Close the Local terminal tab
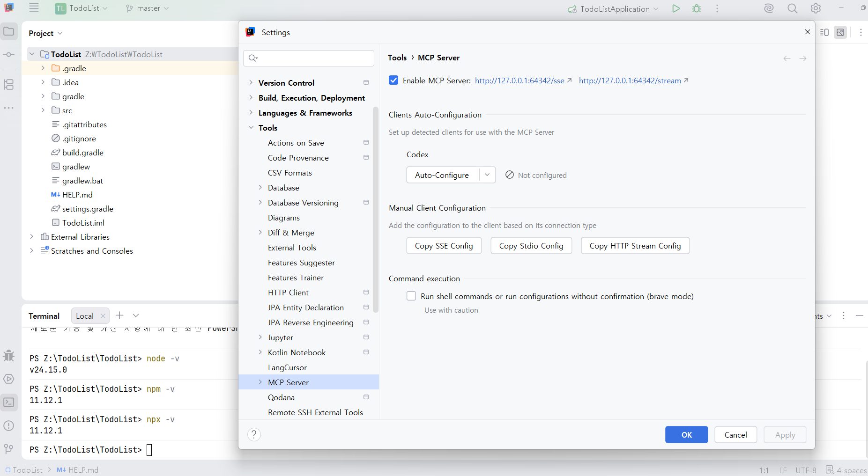 [x=103, y=316]
